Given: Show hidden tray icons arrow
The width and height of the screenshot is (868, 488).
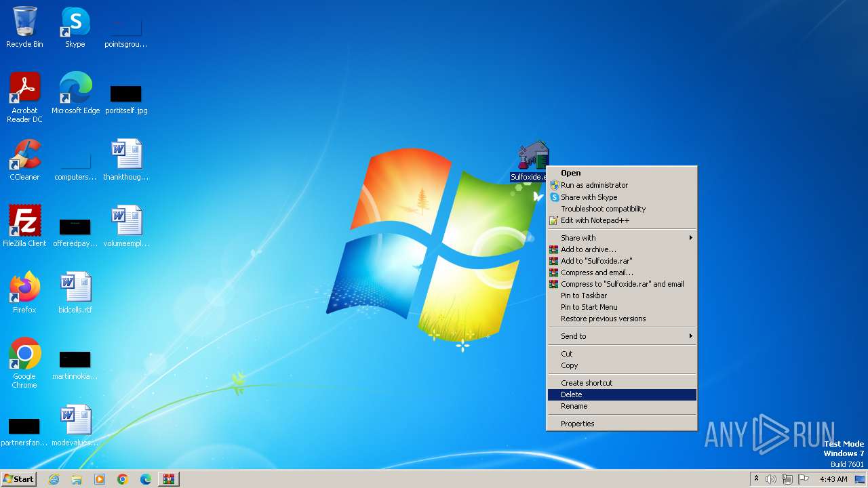Looking at the screenshot, I should tap(756, 479).
